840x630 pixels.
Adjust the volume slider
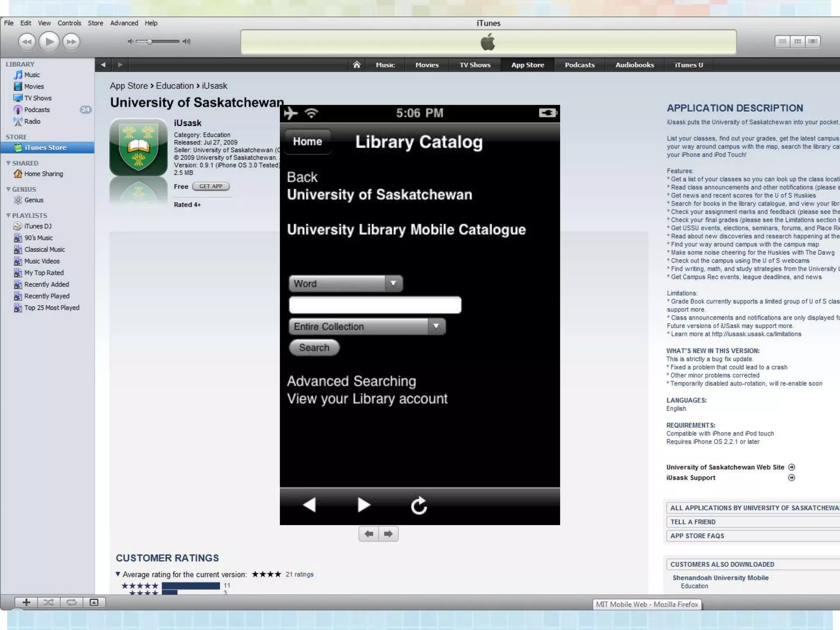click(x=150, y=41)
